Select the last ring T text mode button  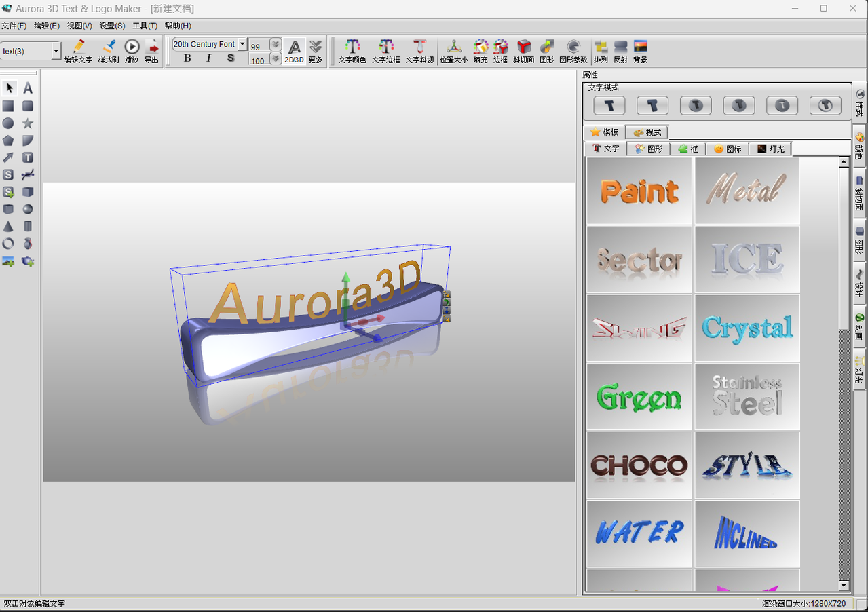[825, 105]
